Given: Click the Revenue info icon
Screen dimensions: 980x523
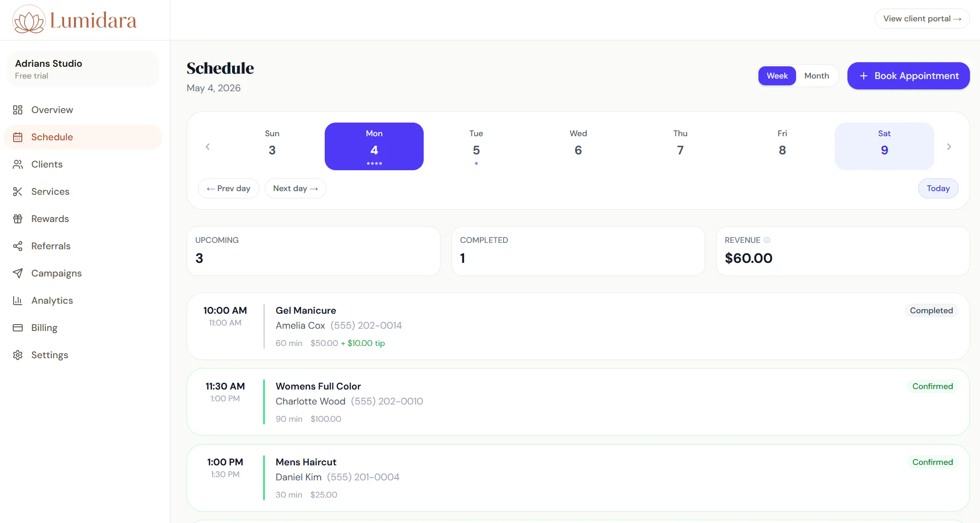Looking at the screenshot, I should [767, 240].
